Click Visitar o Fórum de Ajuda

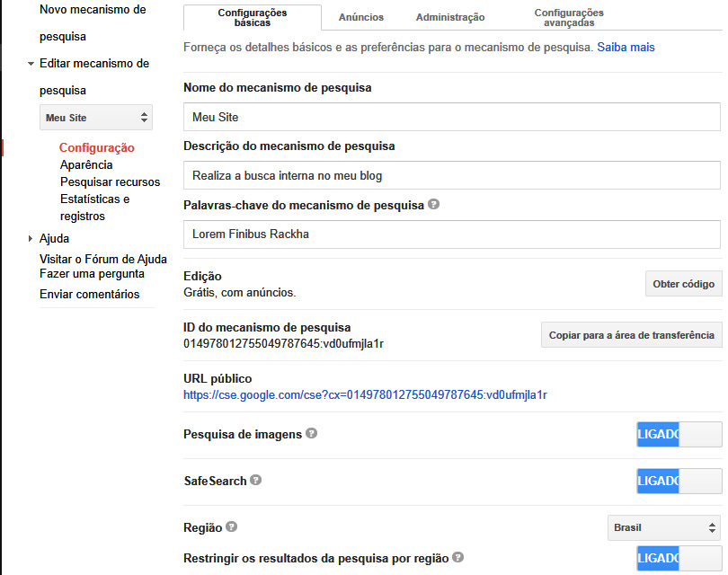103,259
